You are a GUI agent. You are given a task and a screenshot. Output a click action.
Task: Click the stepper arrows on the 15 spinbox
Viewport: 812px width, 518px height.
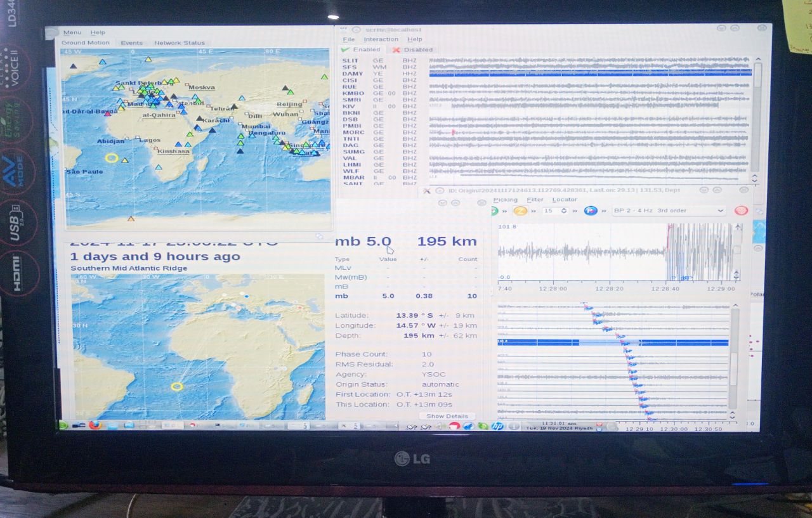564,210
